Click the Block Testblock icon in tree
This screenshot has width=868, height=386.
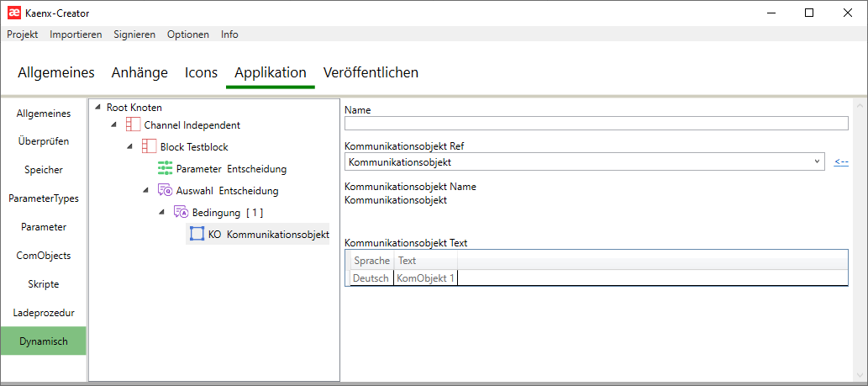tap(150, 146)
